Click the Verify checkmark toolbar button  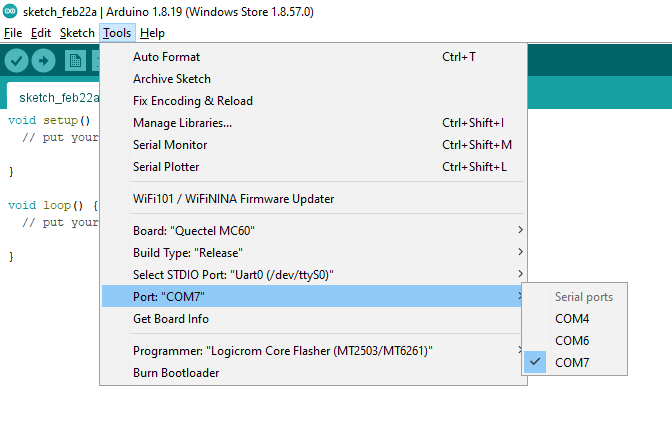[x=16, y=60]
